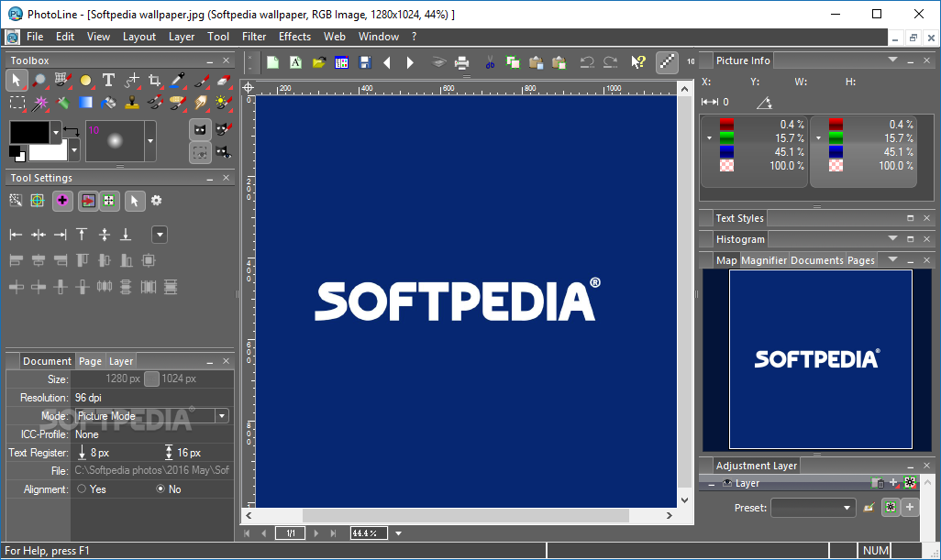
Task: Print the document from toolbar
Action: pyautogui.click(x=461, y=62)
